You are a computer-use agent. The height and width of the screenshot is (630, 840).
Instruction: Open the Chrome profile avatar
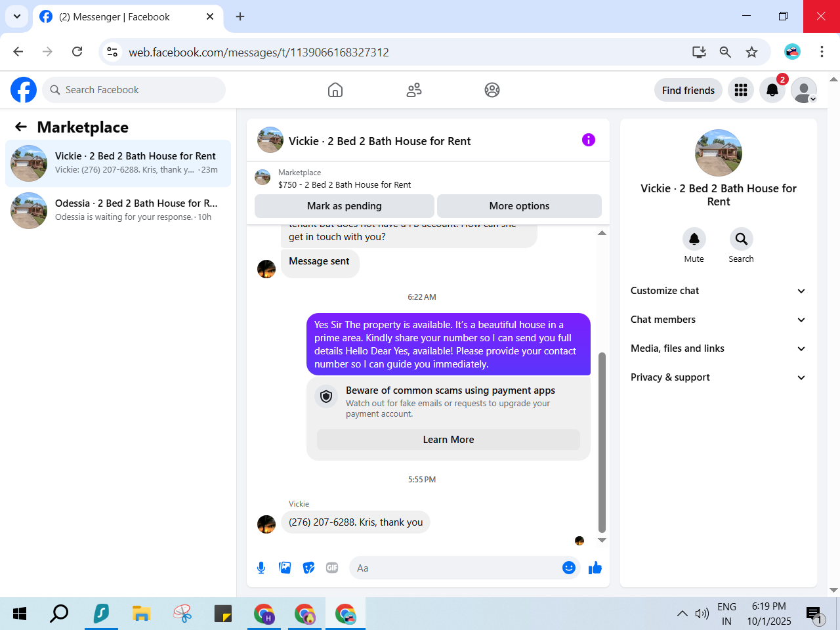pyautogui.click(x=793, y=52)
